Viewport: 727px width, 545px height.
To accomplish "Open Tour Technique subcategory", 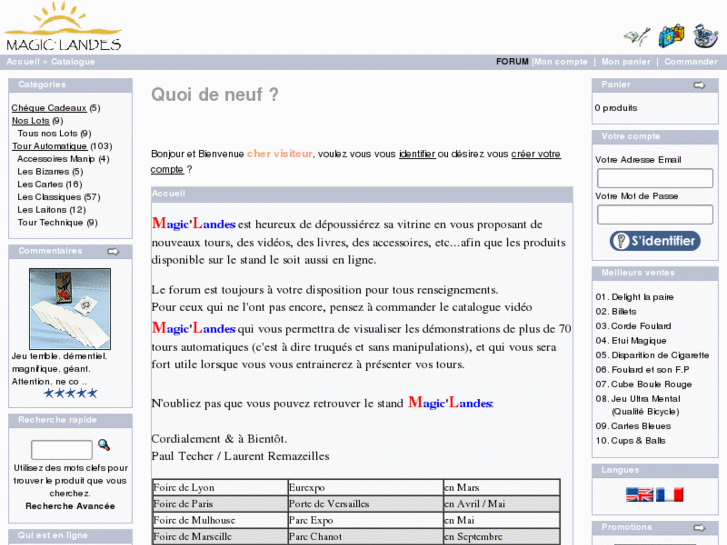I will 50,223.
